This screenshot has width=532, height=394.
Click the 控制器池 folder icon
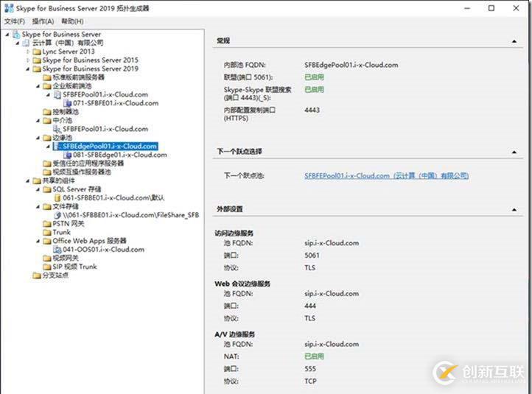[47, 112]
